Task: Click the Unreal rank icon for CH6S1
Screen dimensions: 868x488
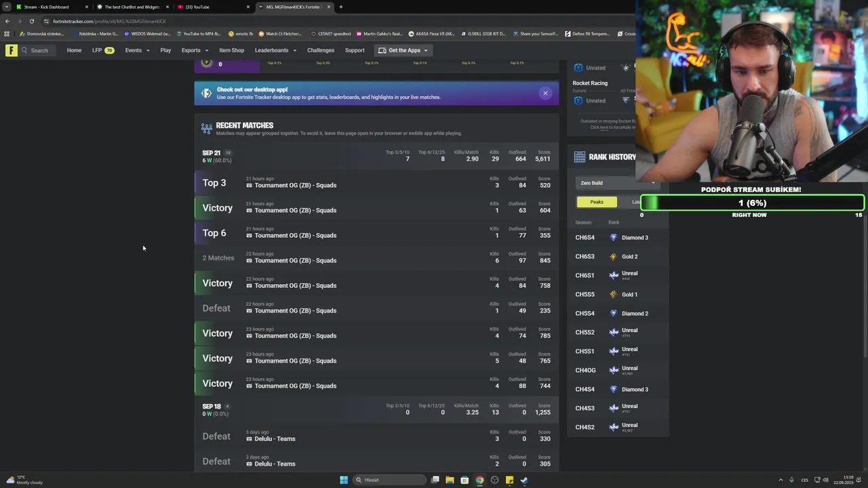Action: pos(614,275)
